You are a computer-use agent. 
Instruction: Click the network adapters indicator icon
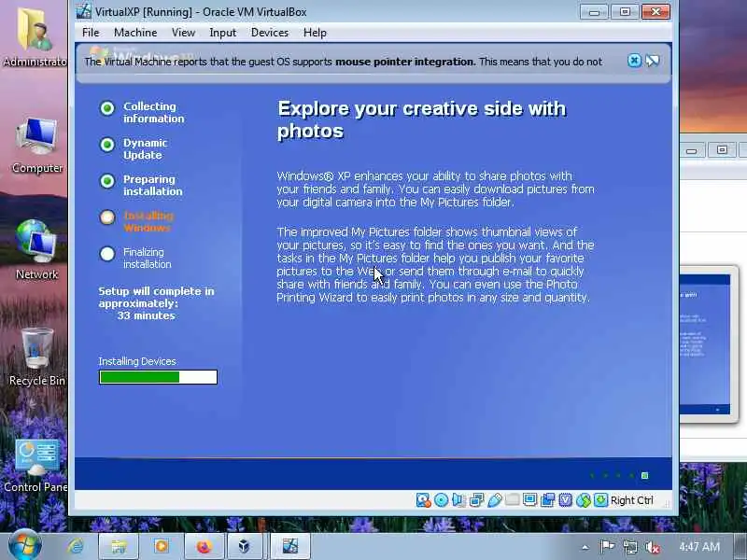tap(476, 500)
